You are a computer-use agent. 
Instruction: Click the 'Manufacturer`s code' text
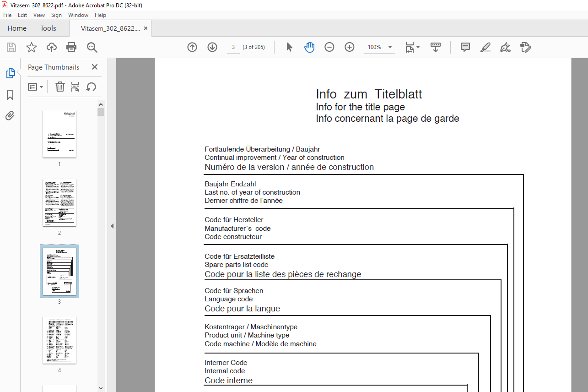[x=237, y=229]
